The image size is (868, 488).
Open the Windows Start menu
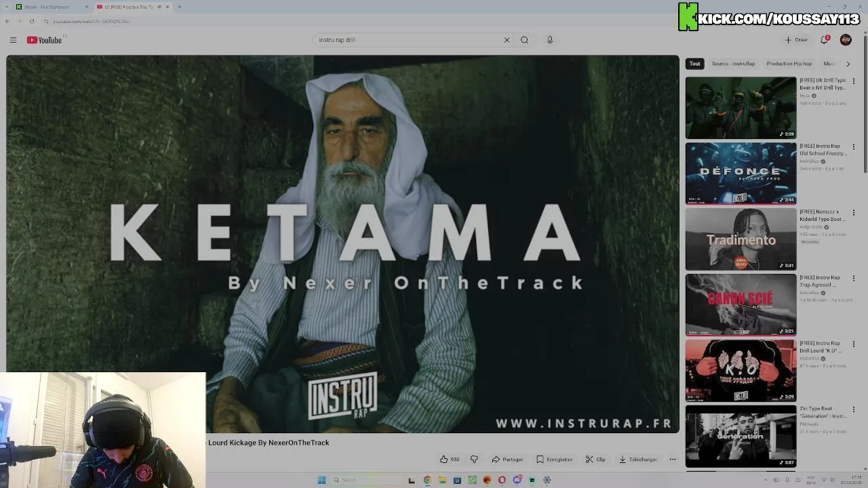321,480
